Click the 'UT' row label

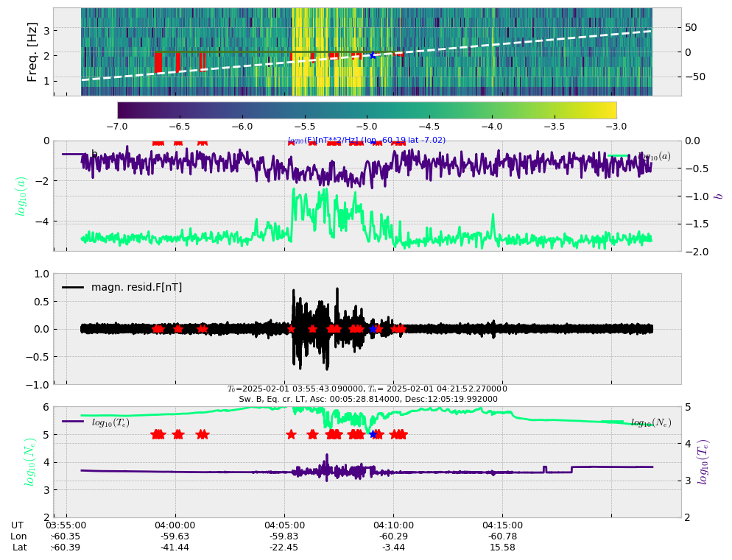(17, 525)
